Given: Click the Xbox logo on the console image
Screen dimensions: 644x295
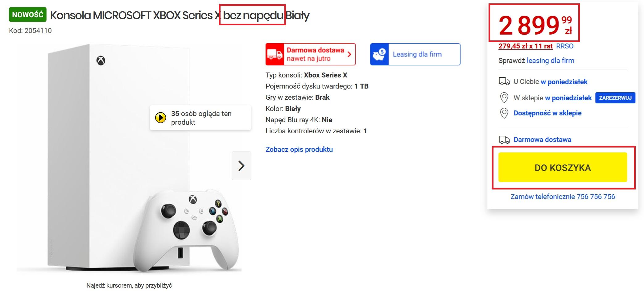Looking at the screenshot, I should 101,61.
